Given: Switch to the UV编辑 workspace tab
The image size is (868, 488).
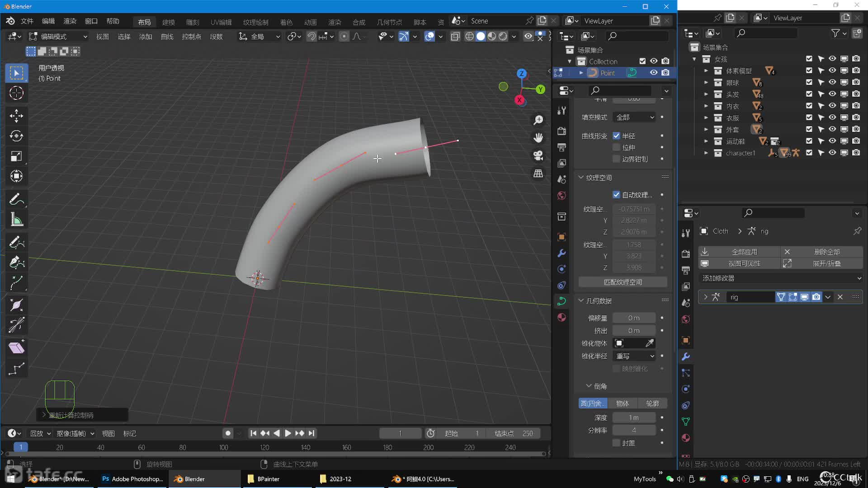Looking at the screenshot, I should (x=221, y=22).
